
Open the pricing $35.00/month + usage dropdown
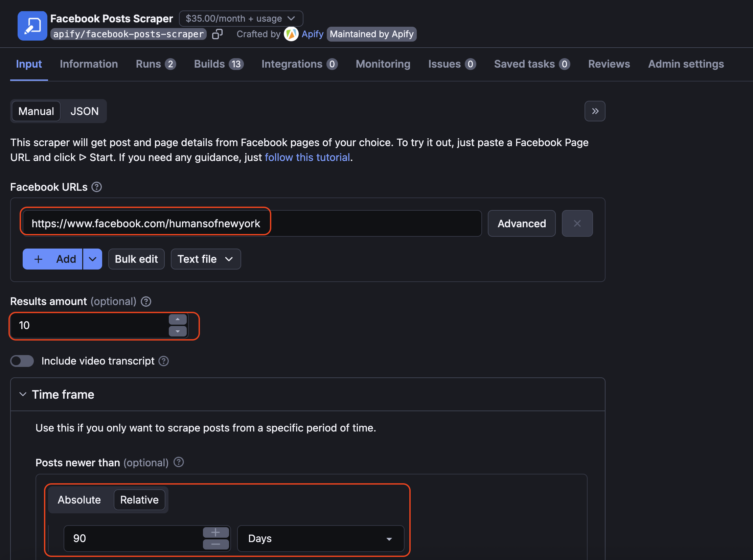pos(241,18)
